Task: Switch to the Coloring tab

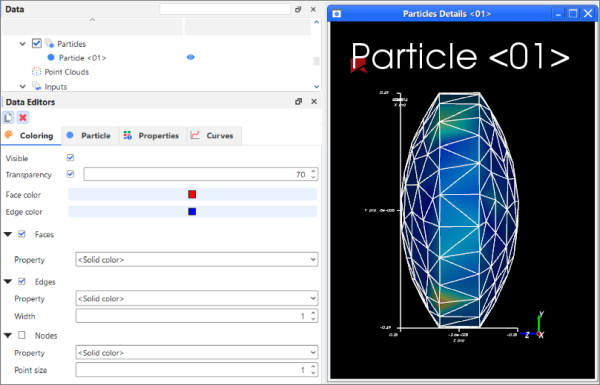Action: pos(31,135)
